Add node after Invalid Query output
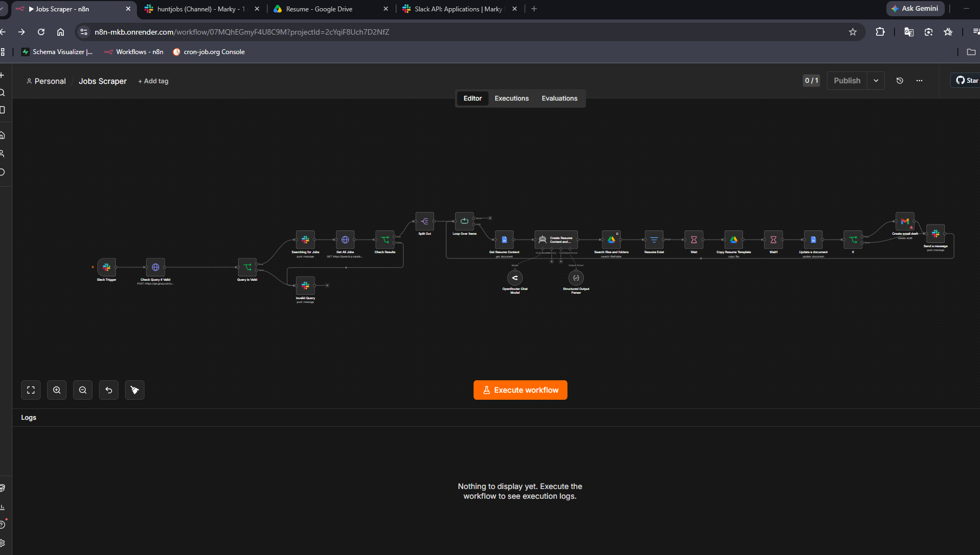 [x=327, y=285]
